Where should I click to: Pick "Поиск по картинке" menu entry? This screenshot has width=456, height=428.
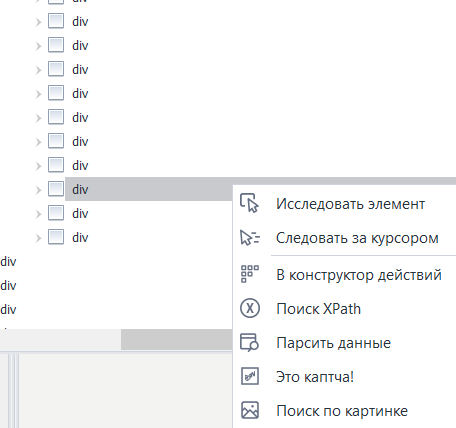(x=342, y=411)
